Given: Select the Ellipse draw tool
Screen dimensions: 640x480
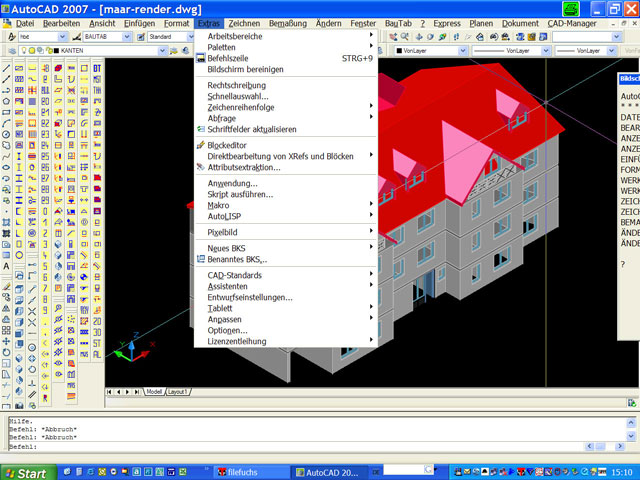Looking at the screenshot, I should (x=6, y=167).
